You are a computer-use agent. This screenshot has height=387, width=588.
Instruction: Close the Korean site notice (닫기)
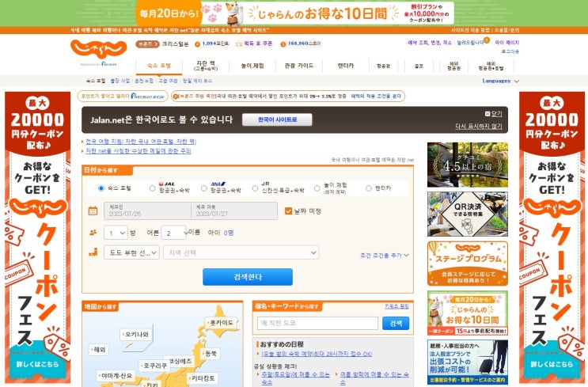[493, 114]
